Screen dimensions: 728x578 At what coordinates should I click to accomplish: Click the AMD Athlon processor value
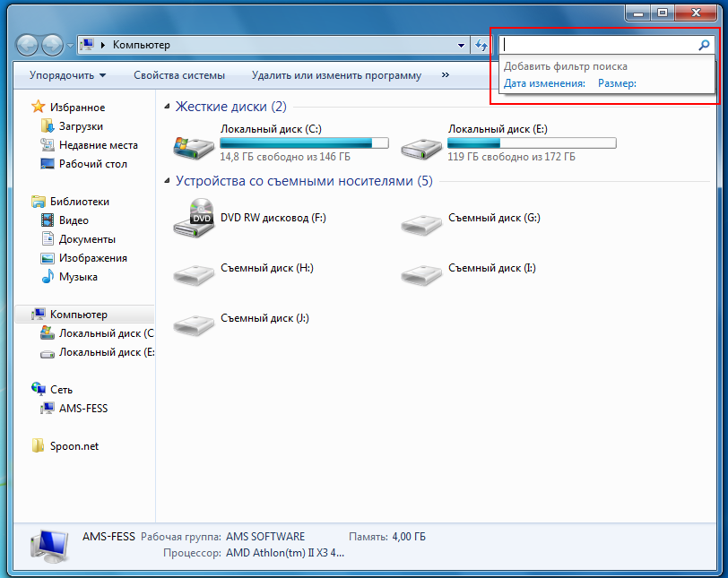(284, 553)
